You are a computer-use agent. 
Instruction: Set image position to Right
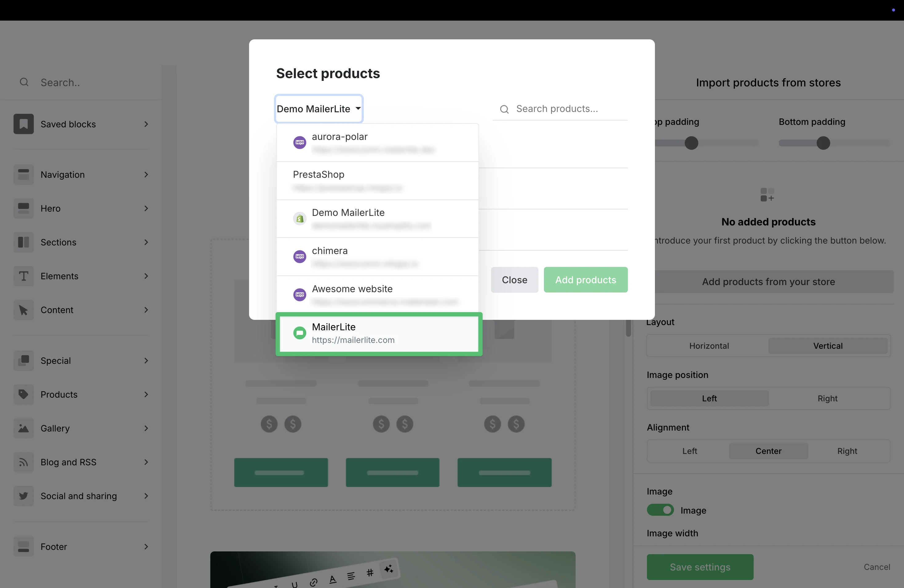click(x=827, y=398)
